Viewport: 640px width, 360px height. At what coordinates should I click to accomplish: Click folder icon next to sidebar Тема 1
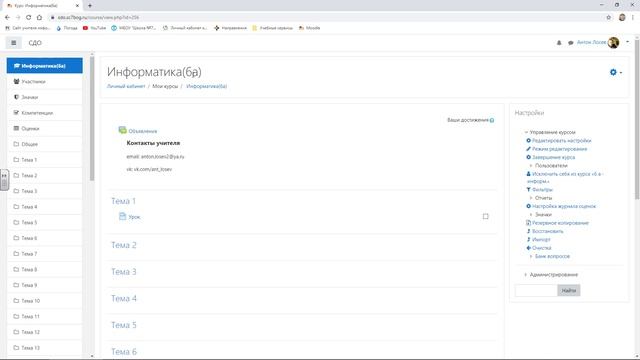(16, 160)
